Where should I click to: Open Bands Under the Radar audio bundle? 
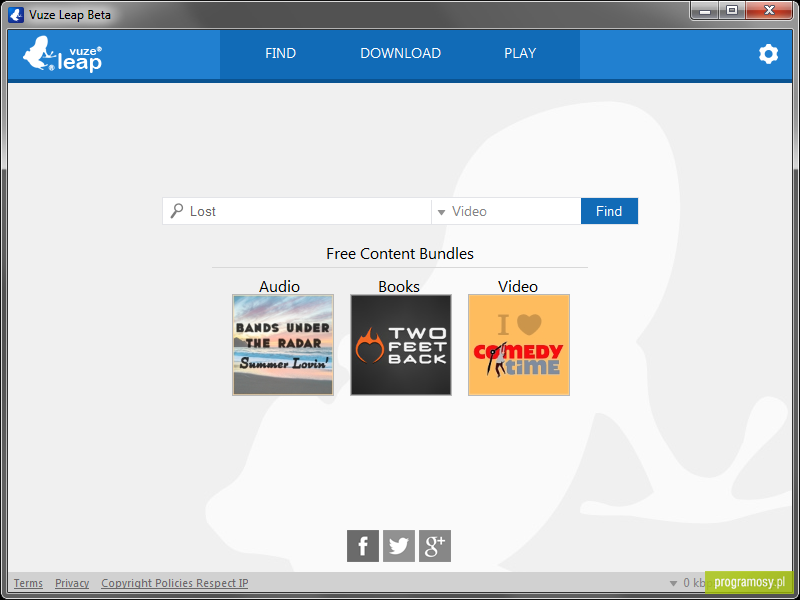(x=283, y=345)
